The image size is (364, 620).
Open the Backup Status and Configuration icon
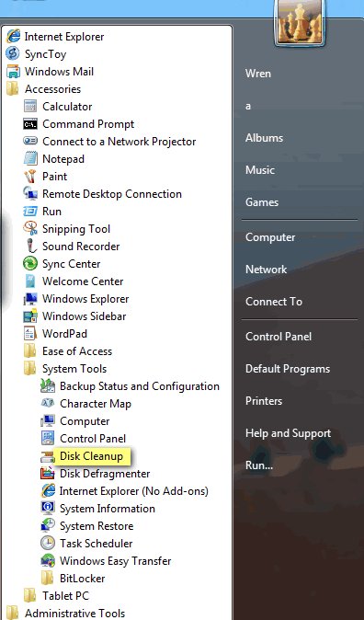pos(48,386)
